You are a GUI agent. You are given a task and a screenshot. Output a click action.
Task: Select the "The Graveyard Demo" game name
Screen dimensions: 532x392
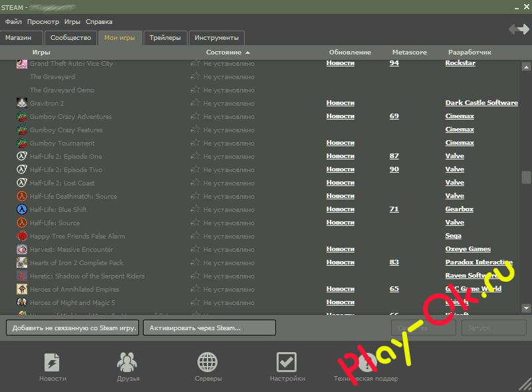coord(62,90)
